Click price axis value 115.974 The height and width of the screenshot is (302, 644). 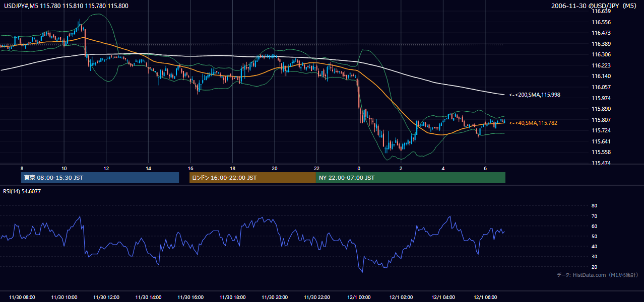click(x=601, y=98)
